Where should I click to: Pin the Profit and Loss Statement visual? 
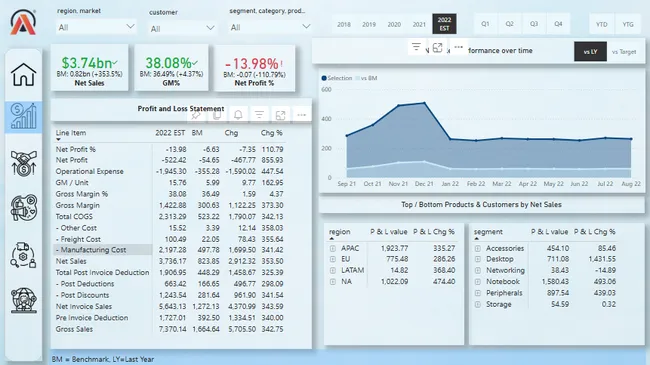(x=196, y=115)
